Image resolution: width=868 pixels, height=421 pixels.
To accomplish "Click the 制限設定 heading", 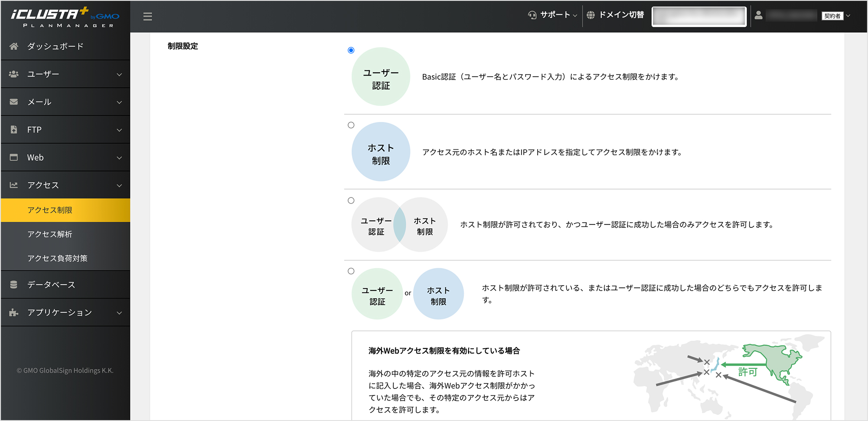I will point(183,46).
